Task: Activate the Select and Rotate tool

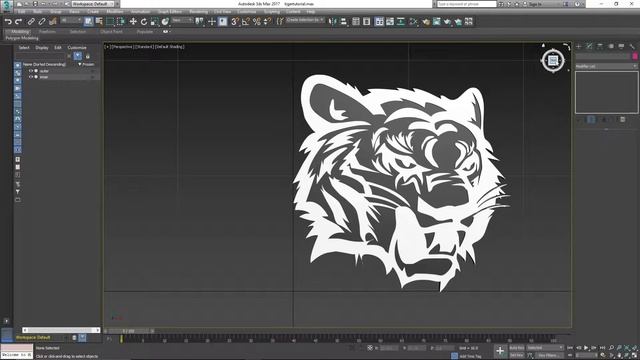Action: [x=144, y=22]
